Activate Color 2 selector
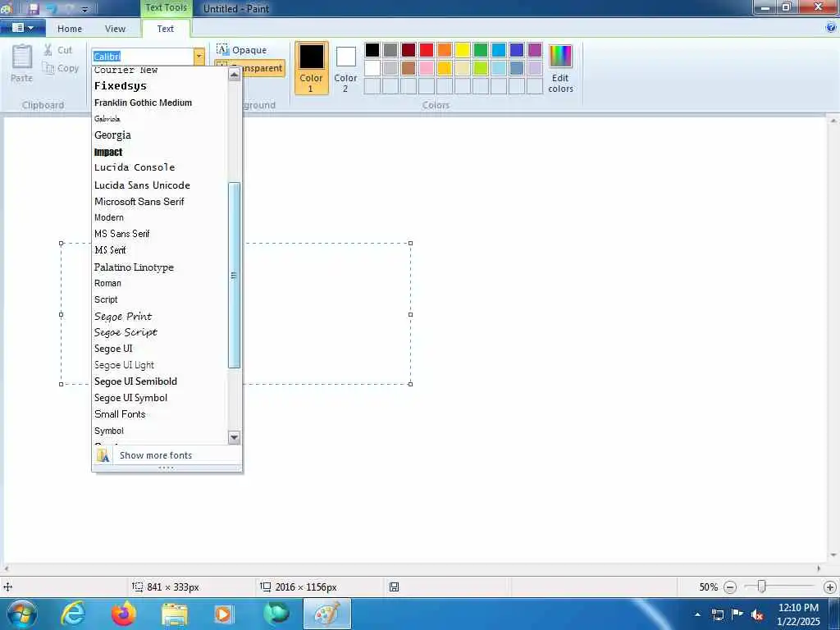 coord(345,69)
